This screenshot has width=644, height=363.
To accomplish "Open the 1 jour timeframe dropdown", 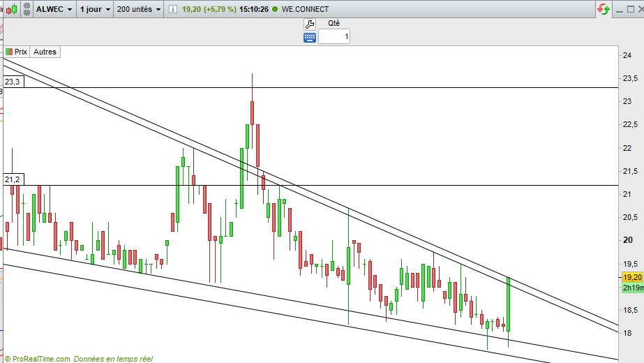I will (x=95, y=9).
